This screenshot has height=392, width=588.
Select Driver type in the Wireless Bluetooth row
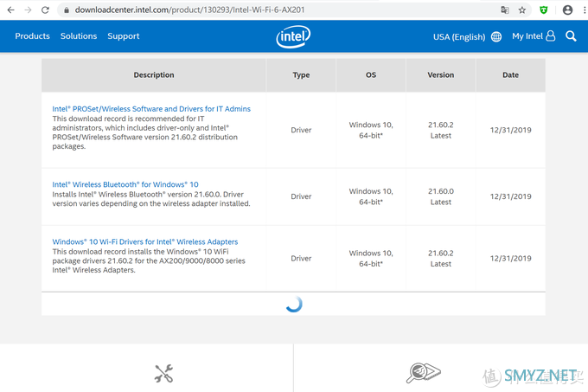pyautogui.click(x=301, y=196)
